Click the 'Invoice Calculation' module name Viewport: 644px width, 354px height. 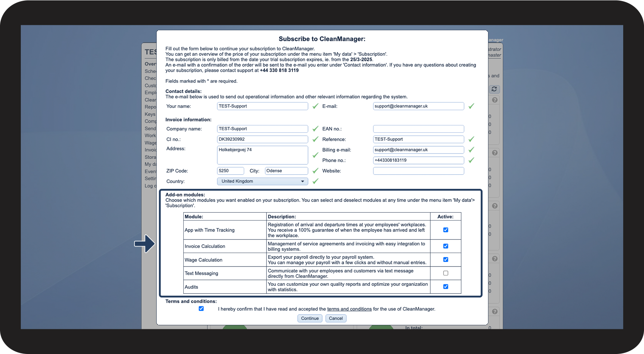click(205, 246)
